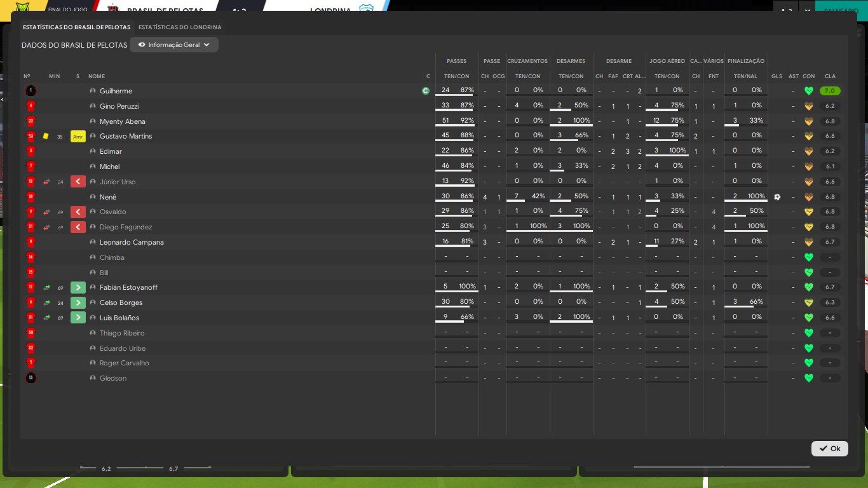
Task: Click Nenê's shirt number 10 icon
Action: point(31,197)
